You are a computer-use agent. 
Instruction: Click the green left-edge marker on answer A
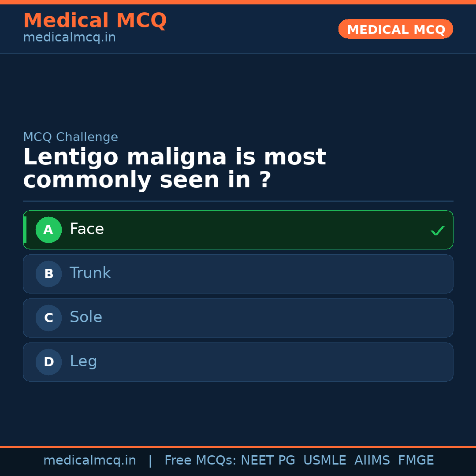[x=25, y=230]
